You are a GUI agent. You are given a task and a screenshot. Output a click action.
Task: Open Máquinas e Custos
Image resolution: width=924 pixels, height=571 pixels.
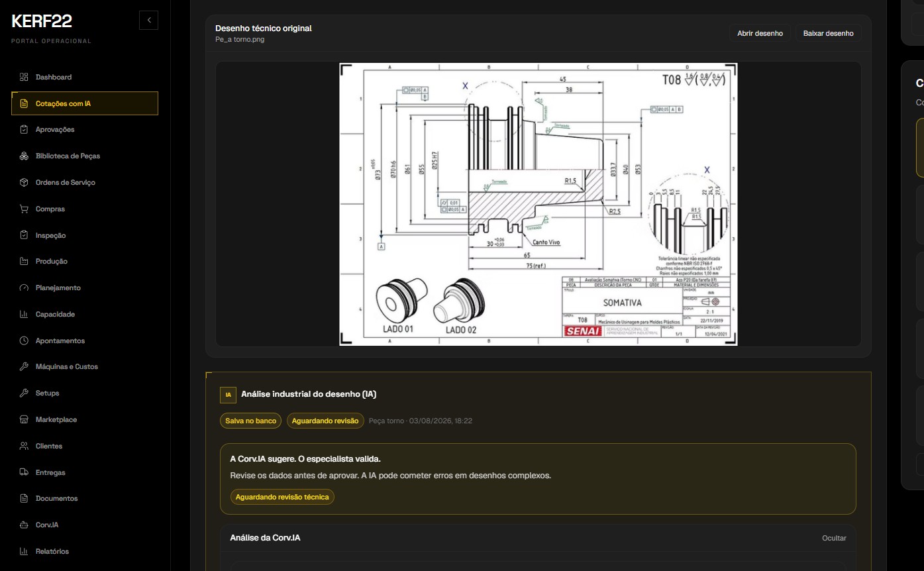85,366
